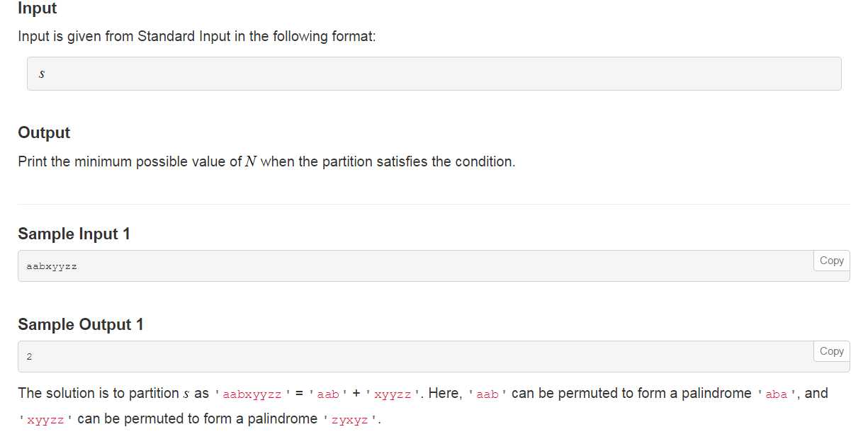
Task: Click the output value 2 in sample box
Action: point(29,357)
